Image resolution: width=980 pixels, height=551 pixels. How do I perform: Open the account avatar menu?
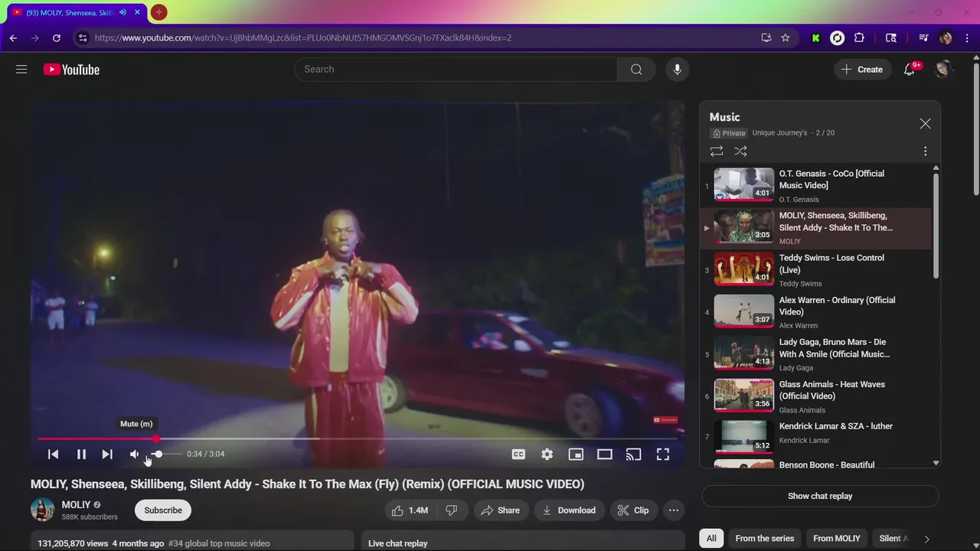(944, 70)
